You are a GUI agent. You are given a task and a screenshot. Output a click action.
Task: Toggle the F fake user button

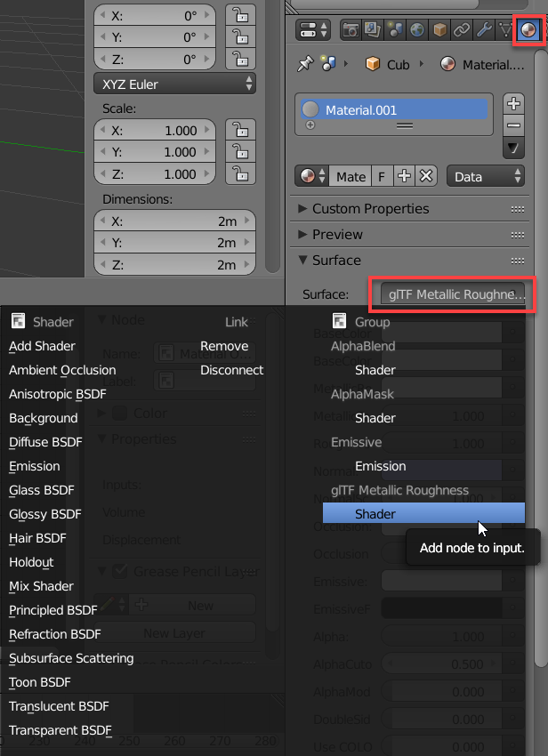coord(382,176)
